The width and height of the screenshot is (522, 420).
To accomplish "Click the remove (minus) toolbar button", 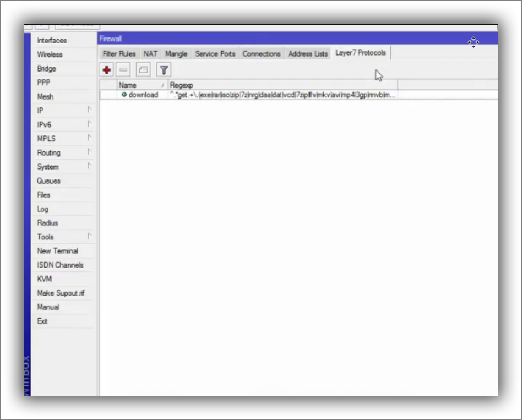I will 123,70.
